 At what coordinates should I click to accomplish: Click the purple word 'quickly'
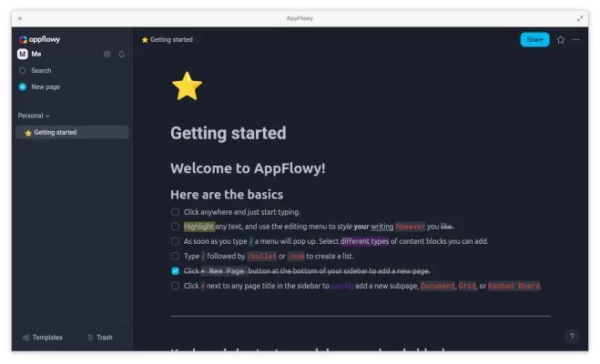[342, 286]
